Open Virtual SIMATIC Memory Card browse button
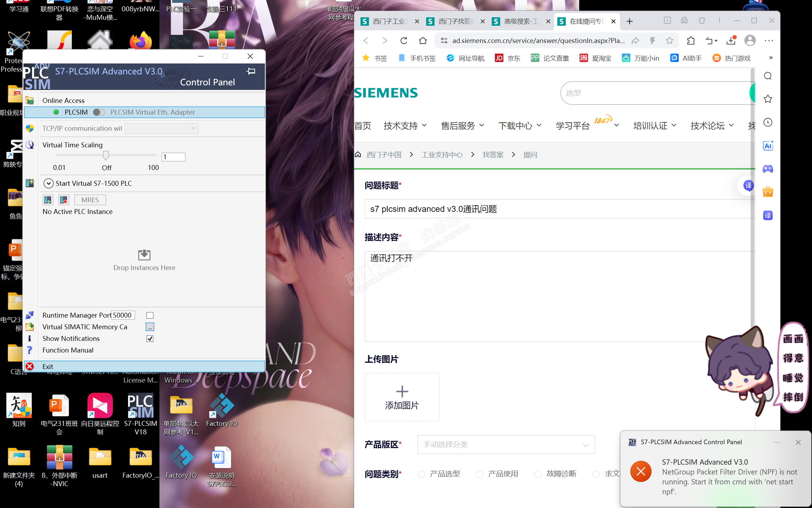The image size is (812, 508). 150,327
